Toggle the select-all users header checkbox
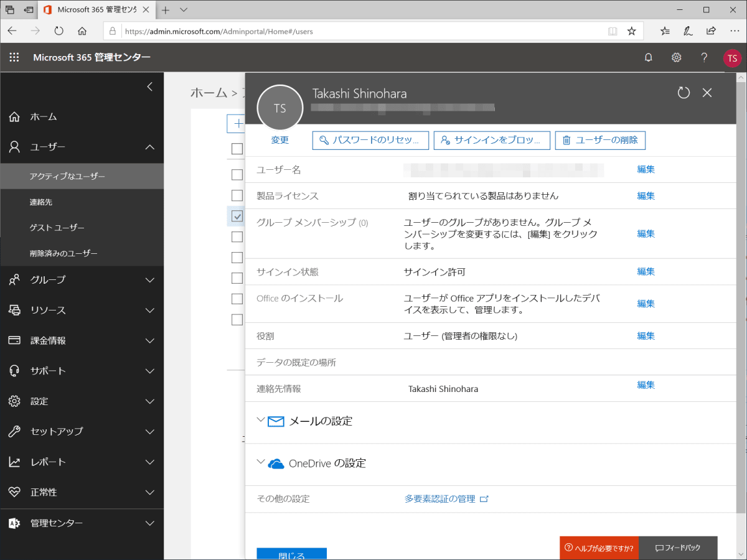 click(237, 149)
